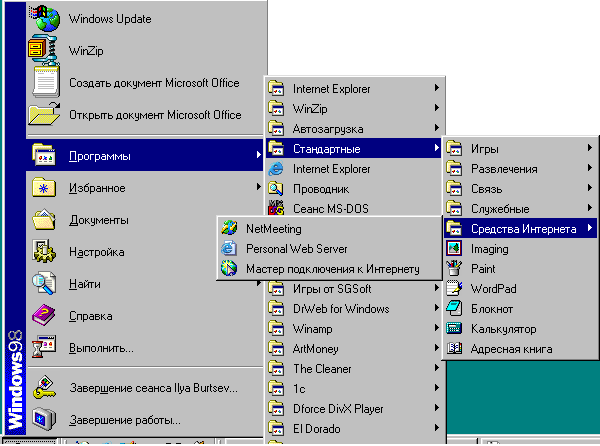Click the Калькулятор calculator icon
The width and height of the screenshot is (600, 446).
tap(455, 328)
